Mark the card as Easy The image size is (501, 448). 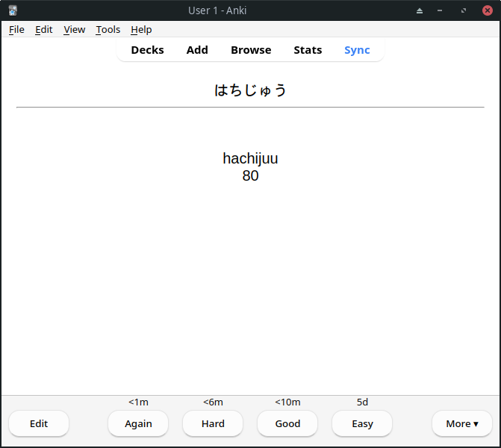362,423
